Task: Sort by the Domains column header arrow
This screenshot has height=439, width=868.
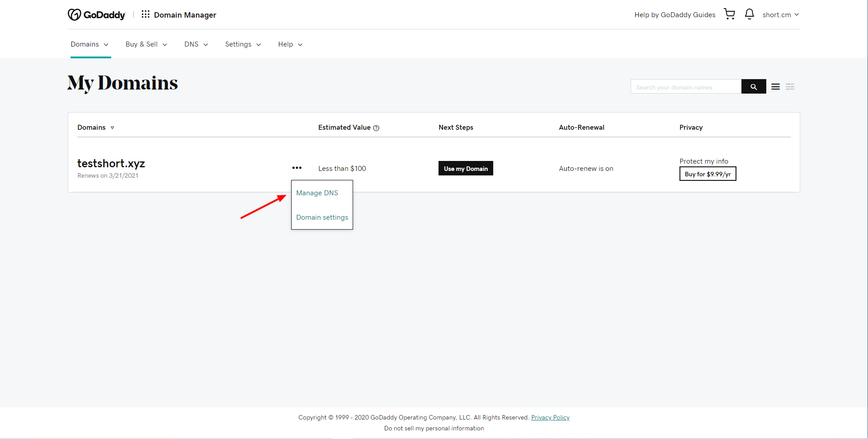Action: pos(112,128)
